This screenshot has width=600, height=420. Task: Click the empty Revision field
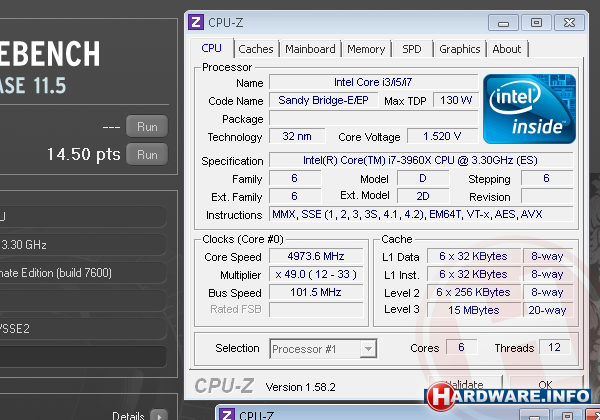tap(547, 196)
